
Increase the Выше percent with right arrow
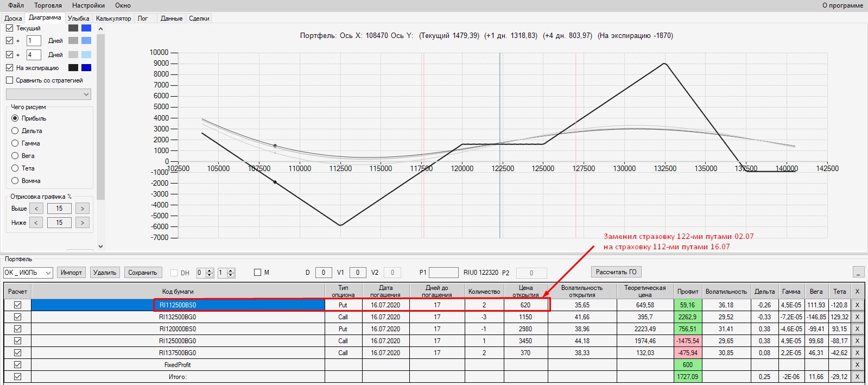[x=83, y=209]
